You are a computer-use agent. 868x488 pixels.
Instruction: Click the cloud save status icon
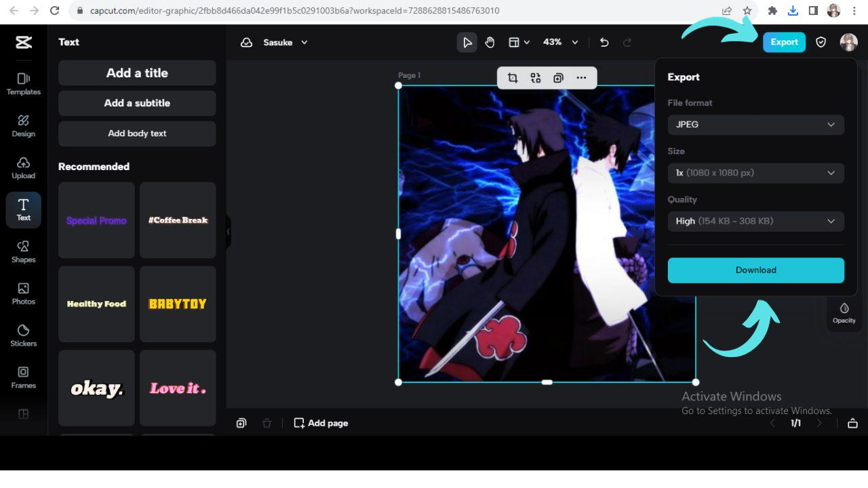click(x=247, y=42)
